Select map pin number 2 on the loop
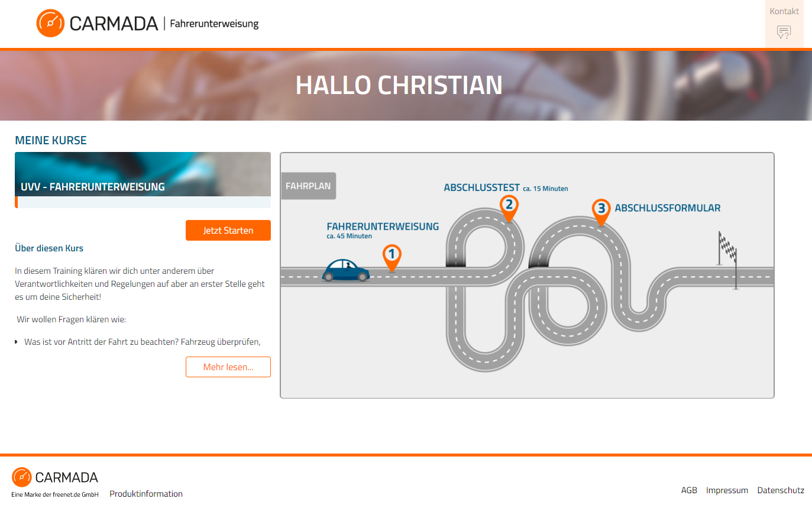Viewport: 812px width, 505px height. click(x=509, y=209)
